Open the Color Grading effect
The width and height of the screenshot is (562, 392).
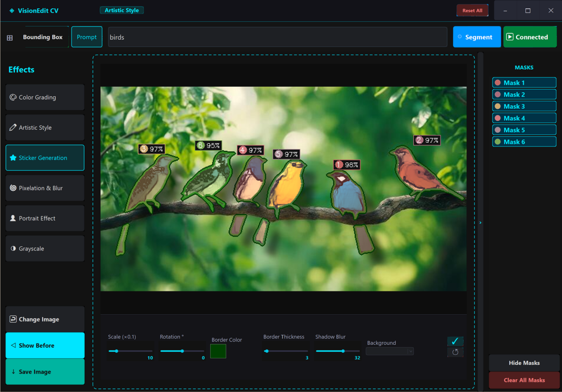[45, 97]
